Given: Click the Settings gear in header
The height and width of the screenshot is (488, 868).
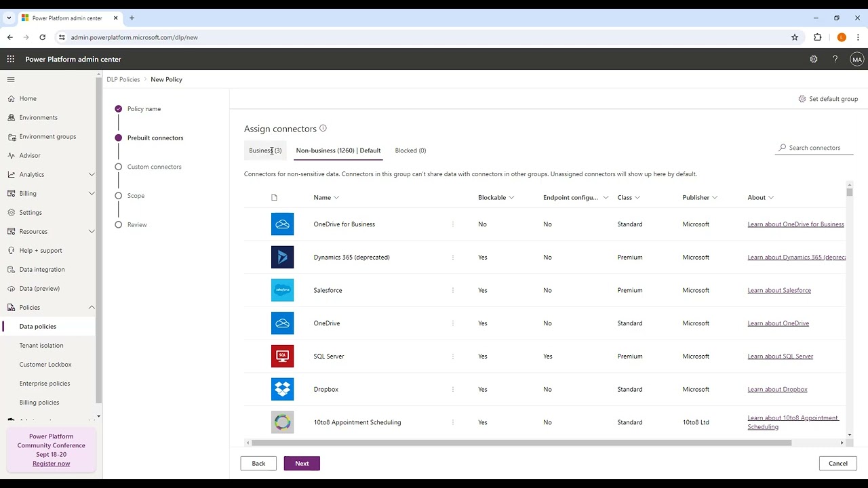Looking at the screenshot, I should click(x=814, y=59).
